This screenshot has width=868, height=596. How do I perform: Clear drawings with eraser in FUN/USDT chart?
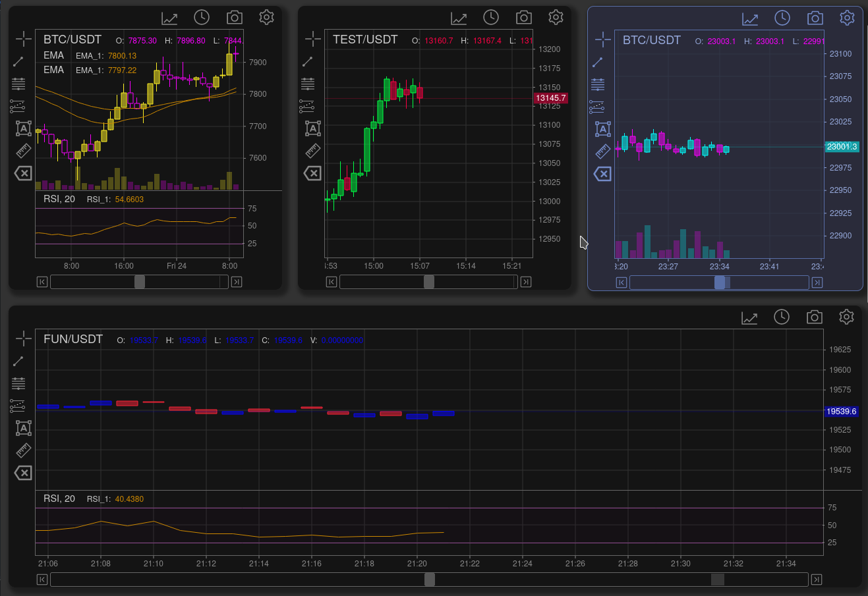click(23, 473)
